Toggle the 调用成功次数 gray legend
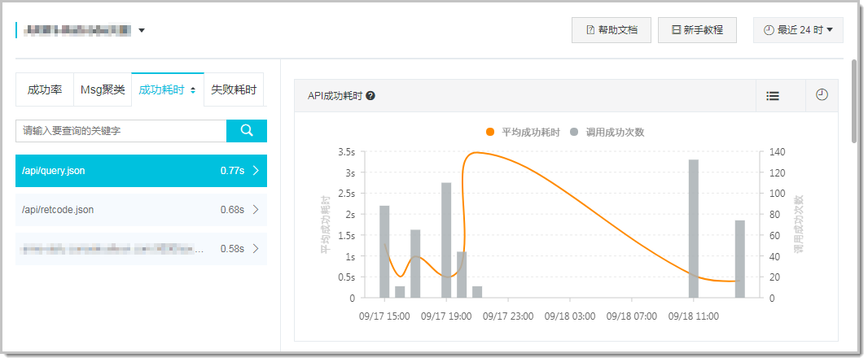This screenshot has width=868, height=362. click(x=607, y=132)
